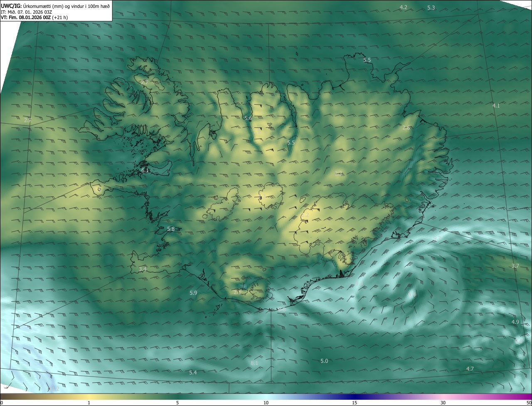Click the map value 5.4
532x406 pixels.
pyautogui.click(x=193, y=373)
